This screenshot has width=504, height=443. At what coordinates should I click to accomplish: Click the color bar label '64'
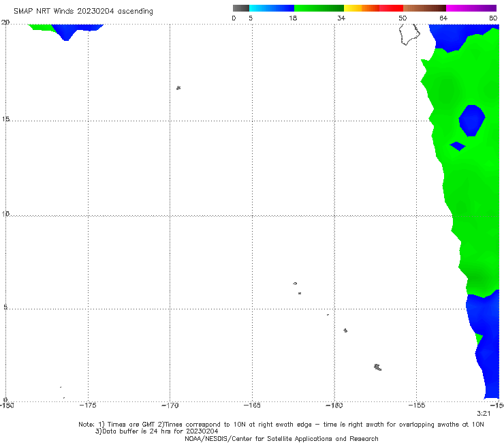(443, 18)
